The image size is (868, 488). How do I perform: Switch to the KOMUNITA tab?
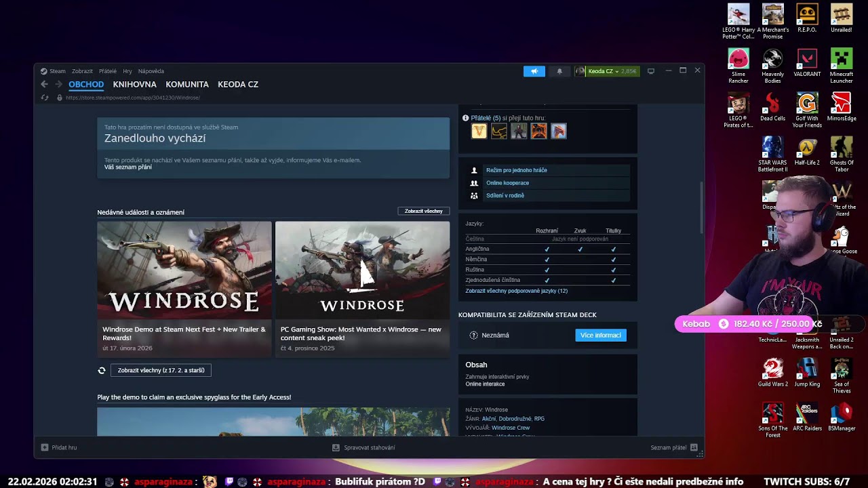[187, 85]
